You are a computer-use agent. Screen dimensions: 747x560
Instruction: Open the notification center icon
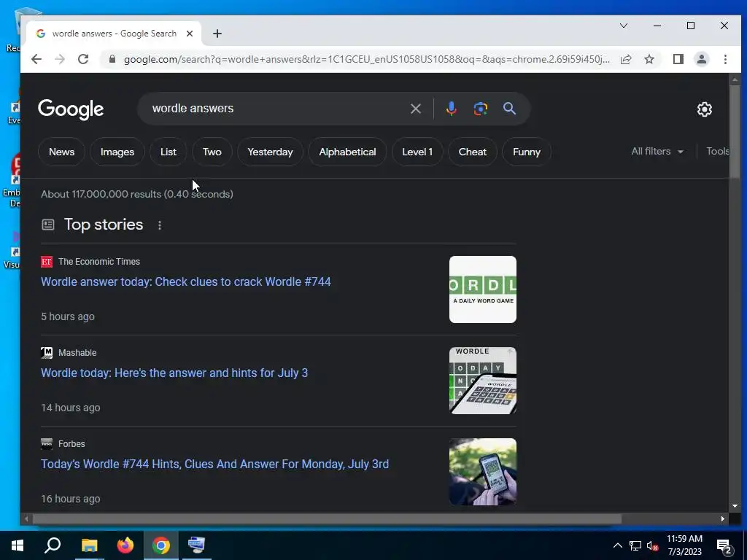coord(724,546)
